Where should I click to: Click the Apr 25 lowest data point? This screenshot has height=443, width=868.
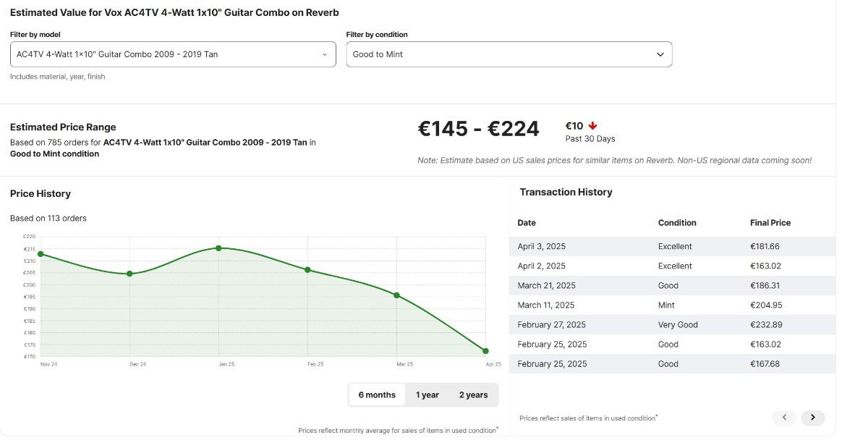tap(485, 351)
